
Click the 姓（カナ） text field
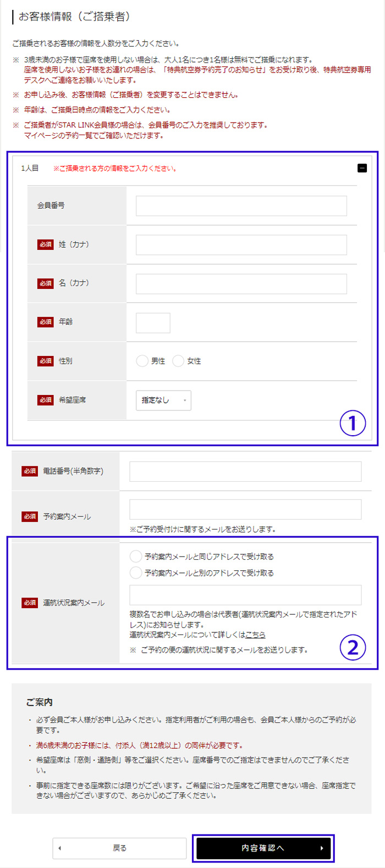(x=241, y=244)
